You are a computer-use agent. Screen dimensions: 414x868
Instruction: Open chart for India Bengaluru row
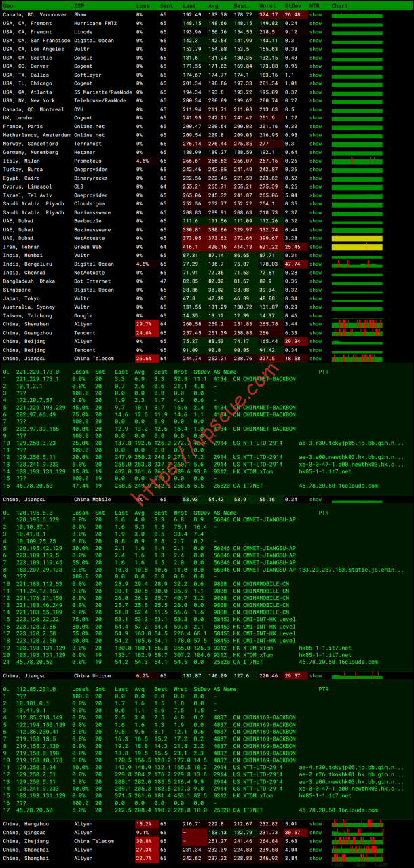tap(357, 264)
